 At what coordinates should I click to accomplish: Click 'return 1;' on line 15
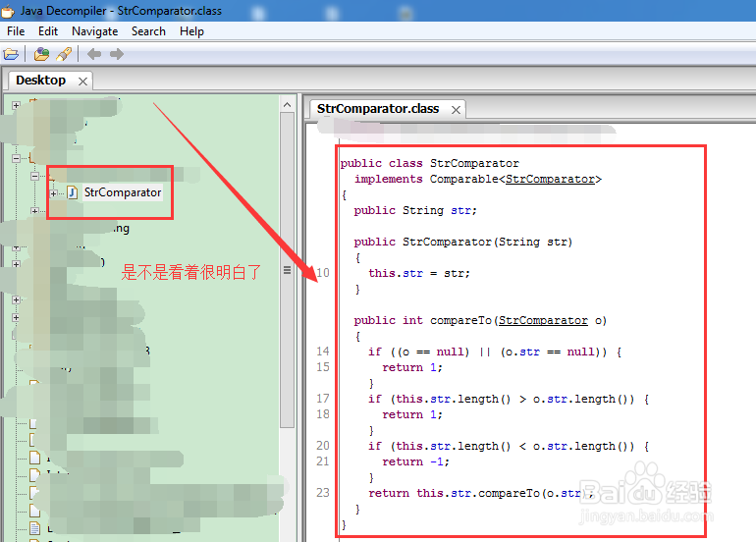point(412,367)
